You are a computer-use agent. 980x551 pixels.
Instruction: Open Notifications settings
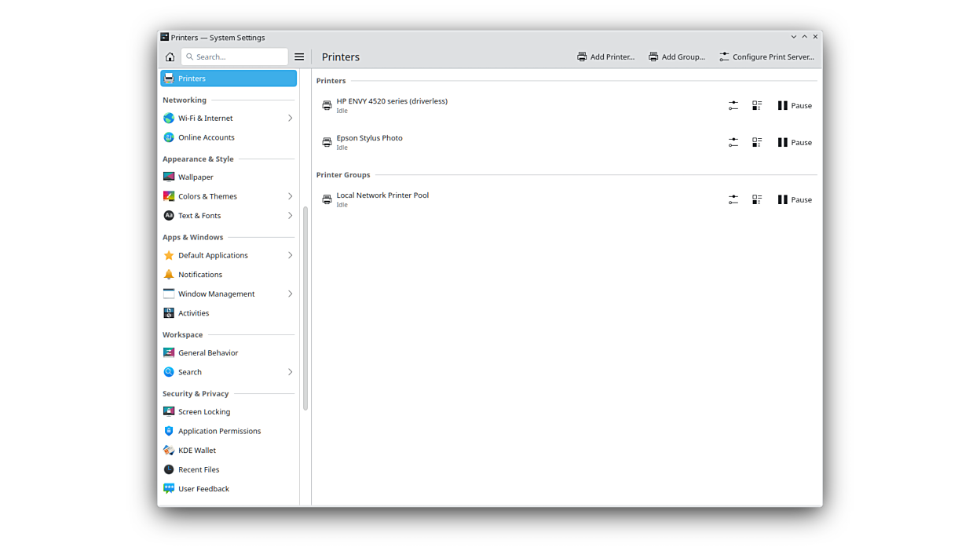[200, 275]
